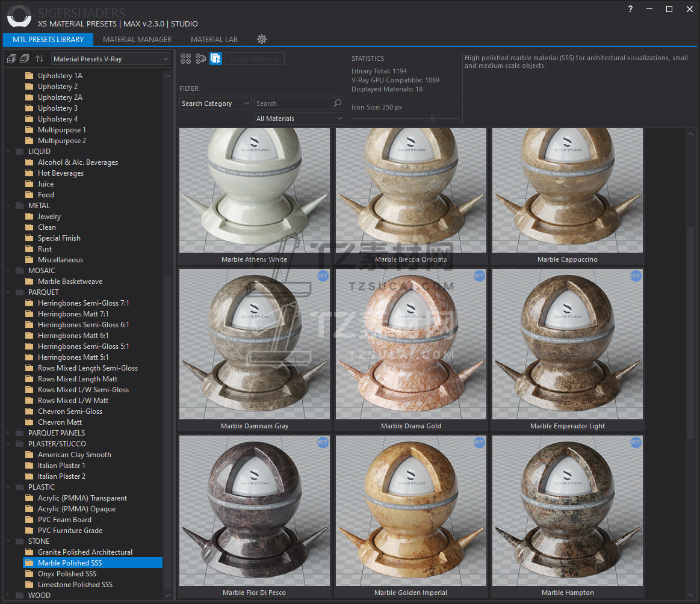Expand the WOOD category
The height and width of the screenshot is (604, 700).
coord(8,595)
